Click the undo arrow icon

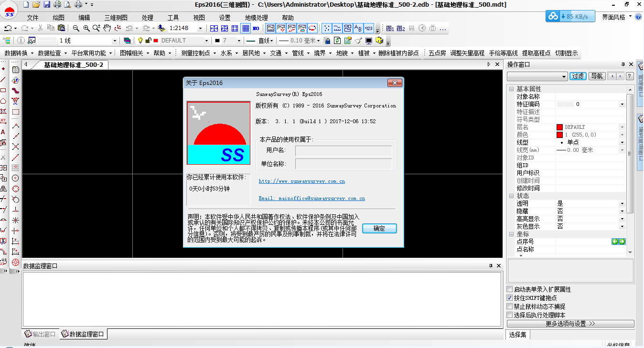pos(8,28)
